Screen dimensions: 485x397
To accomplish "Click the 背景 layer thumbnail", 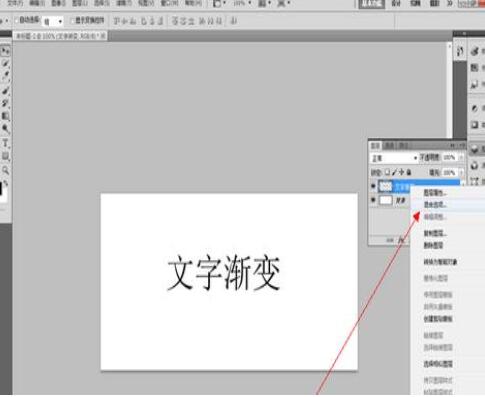I will tap(386, 200).
